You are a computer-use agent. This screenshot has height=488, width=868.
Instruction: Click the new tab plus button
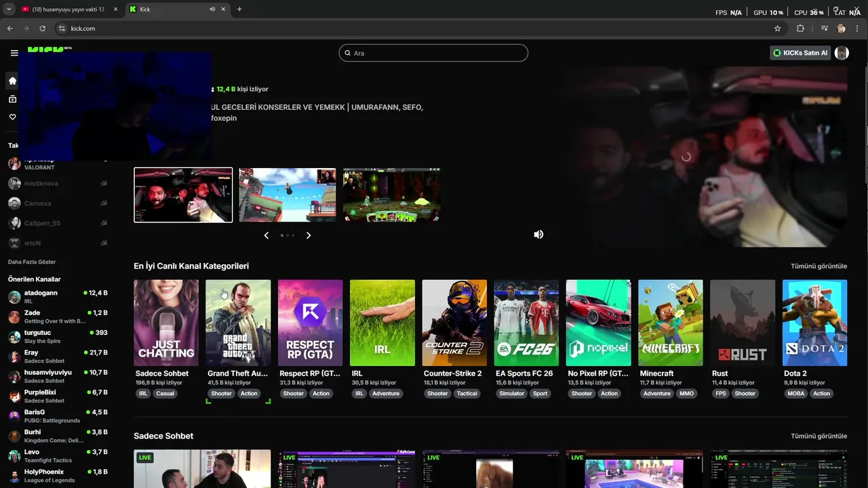(239, 9)
